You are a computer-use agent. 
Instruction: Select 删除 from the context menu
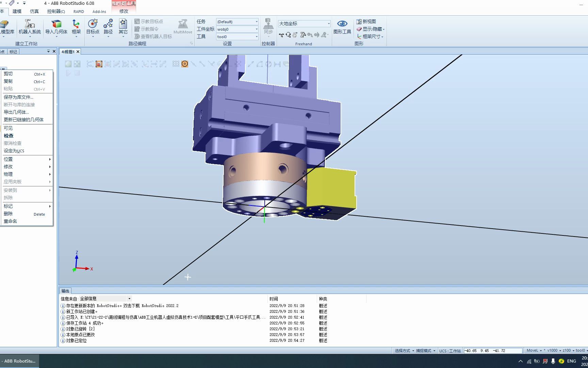(8, 214)
